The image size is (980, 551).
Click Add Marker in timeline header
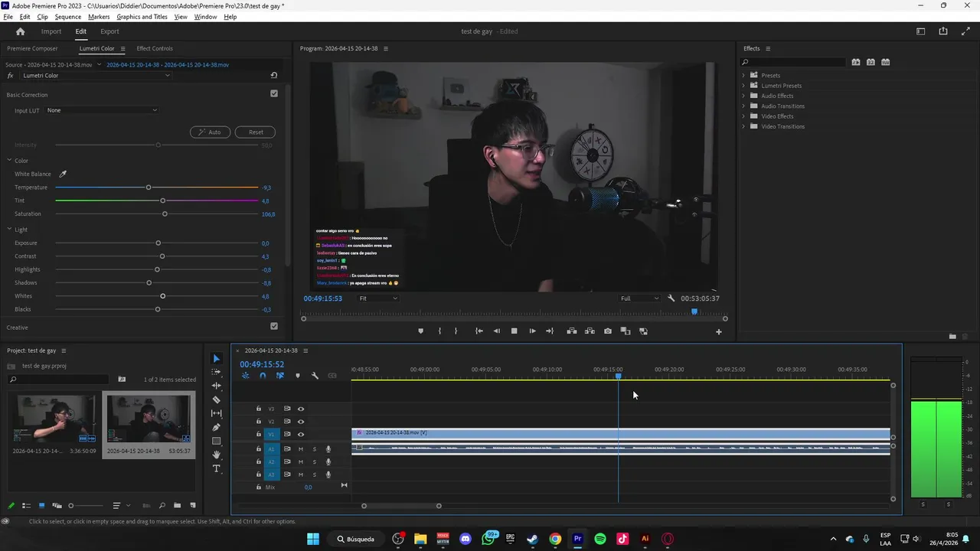(x=298, y=376)
